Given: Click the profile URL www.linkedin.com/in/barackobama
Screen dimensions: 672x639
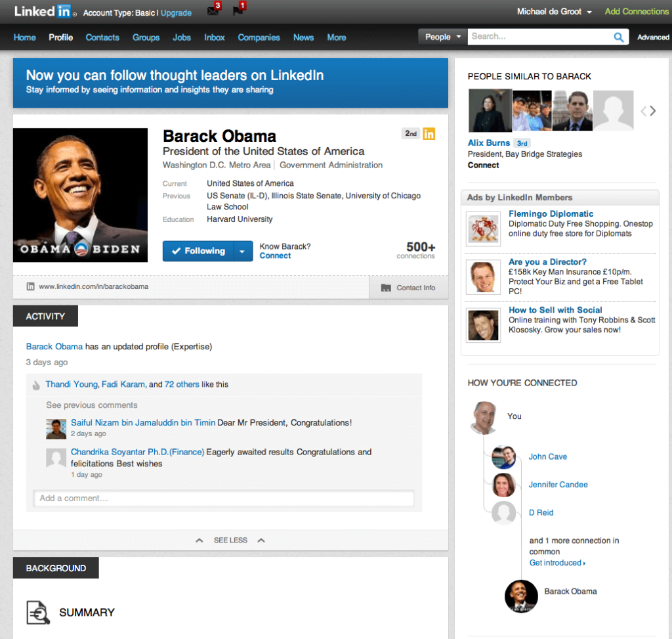Looking at the screenshot, I should [x=93, y=286].
